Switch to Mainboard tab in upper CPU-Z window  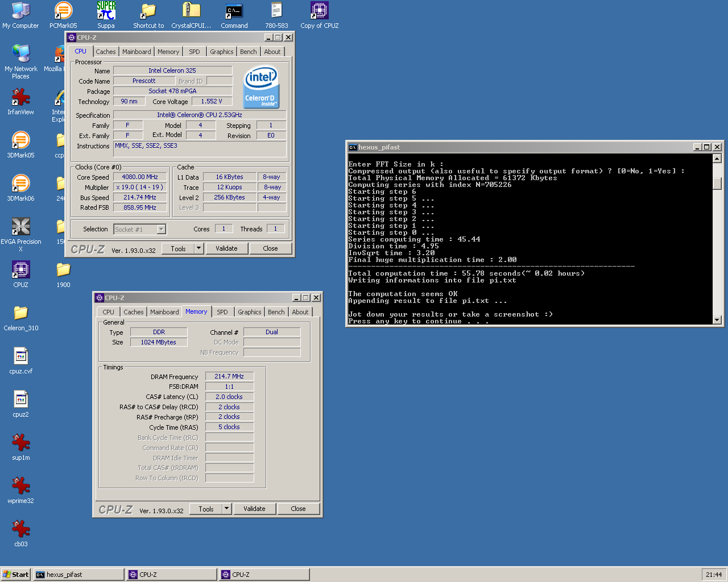click(136, 52)
